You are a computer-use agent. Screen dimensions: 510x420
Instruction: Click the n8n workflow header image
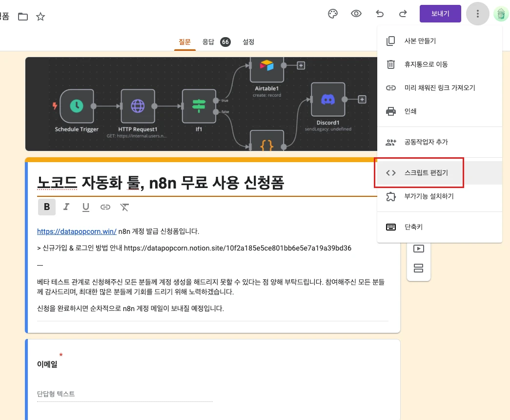(202, 104)
